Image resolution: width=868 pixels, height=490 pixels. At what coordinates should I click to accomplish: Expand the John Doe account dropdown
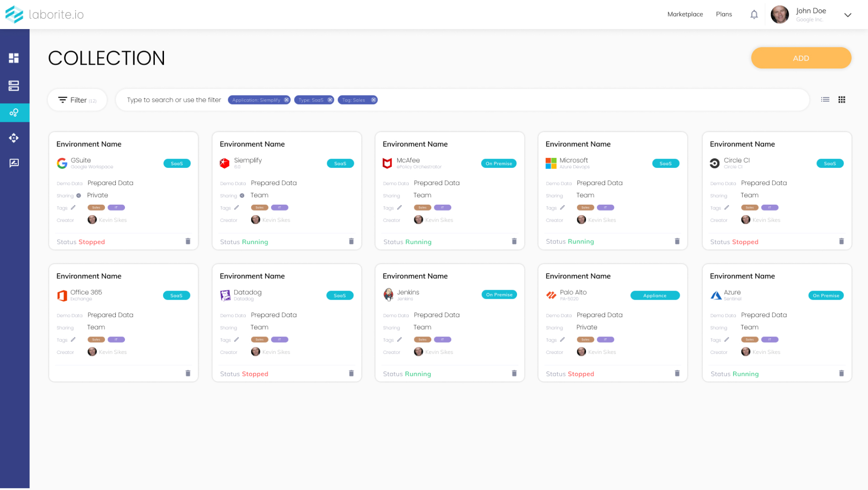(x=848, y=15)
